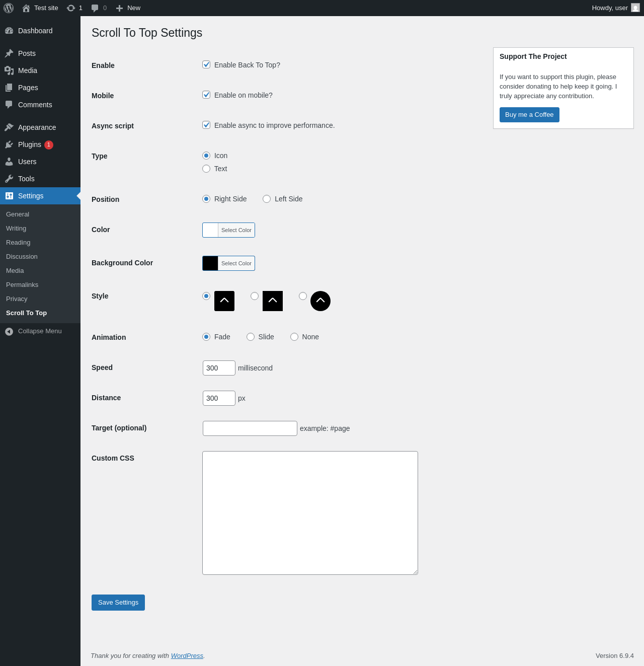Image resolution: width=644 pixels, height=666 pixels.
Task: Open the Discussion settings submenu item
Action: point(22,257)
